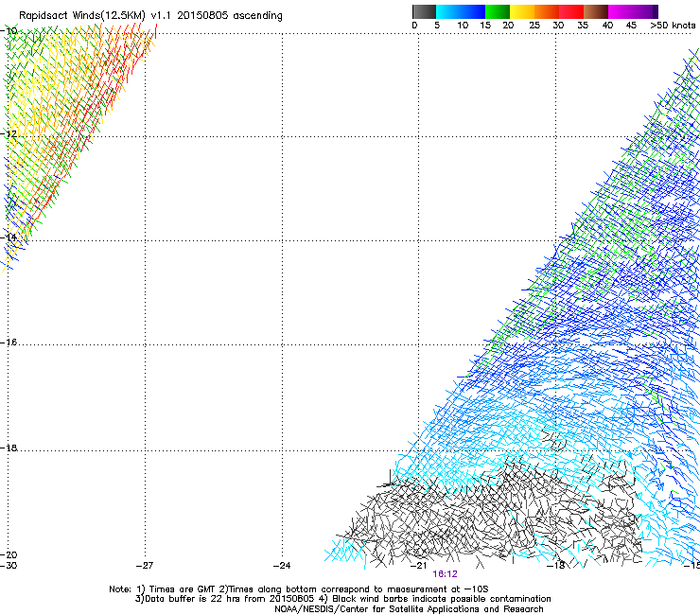Click the '45' legend scale label

pos(631,26)
